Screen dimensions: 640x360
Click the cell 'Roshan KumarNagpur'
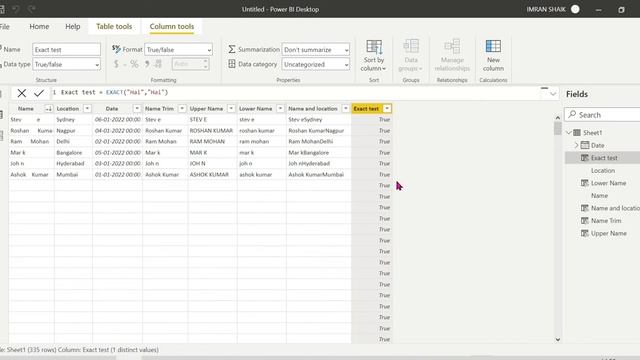click(x=316, y=131)
